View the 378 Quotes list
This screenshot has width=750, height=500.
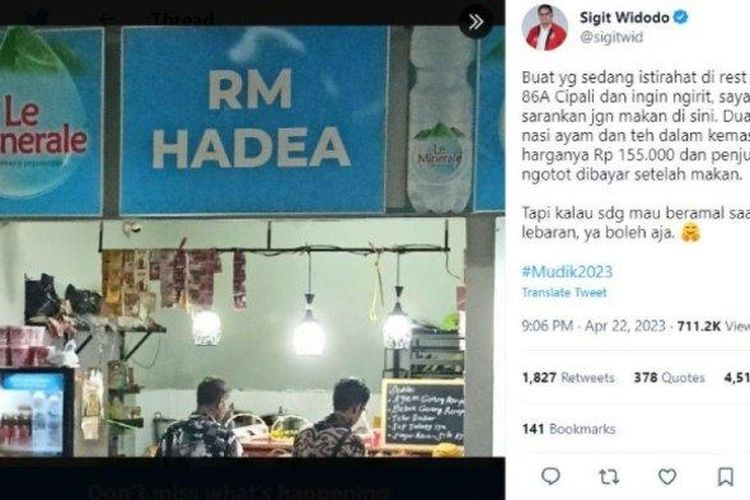[669, 378]
